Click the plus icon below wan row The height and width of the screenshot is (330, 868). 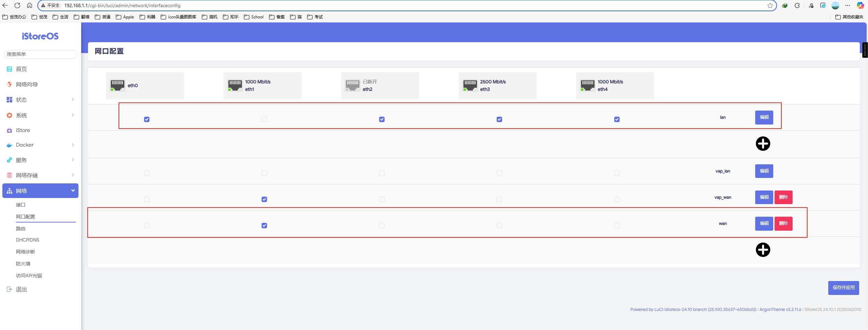(763, 250)
